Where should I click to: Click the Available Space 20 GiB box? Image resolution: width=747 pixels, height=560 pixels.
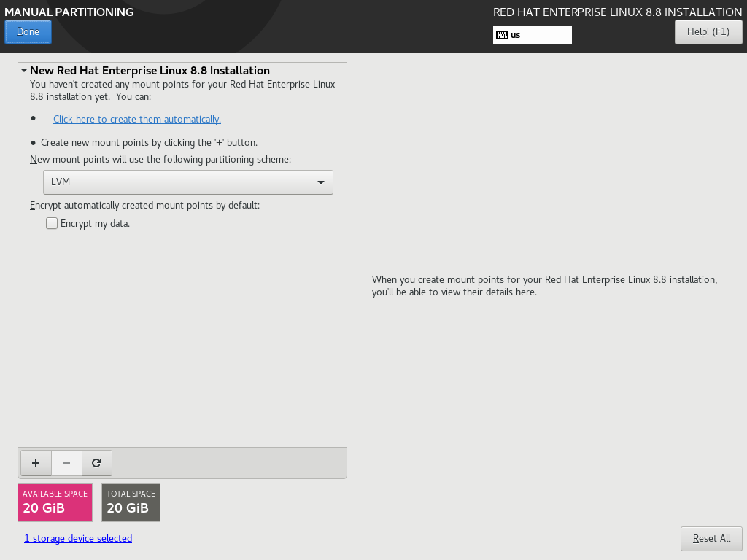point(55,503)
